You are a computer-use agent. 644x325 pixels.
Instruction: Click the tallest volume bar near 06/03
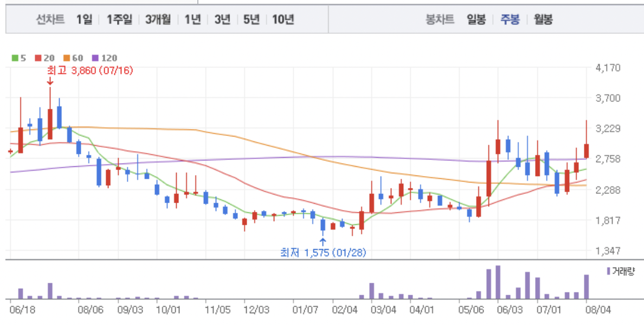click(x=498, y=282)
